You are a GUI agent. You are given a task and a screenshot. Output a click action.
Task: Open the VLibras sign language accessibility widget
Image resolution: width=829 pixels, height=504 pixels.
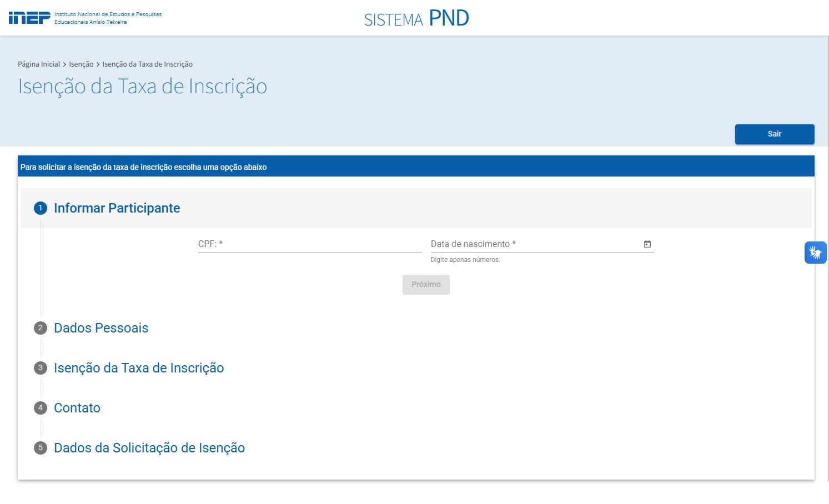click(815, 253)
